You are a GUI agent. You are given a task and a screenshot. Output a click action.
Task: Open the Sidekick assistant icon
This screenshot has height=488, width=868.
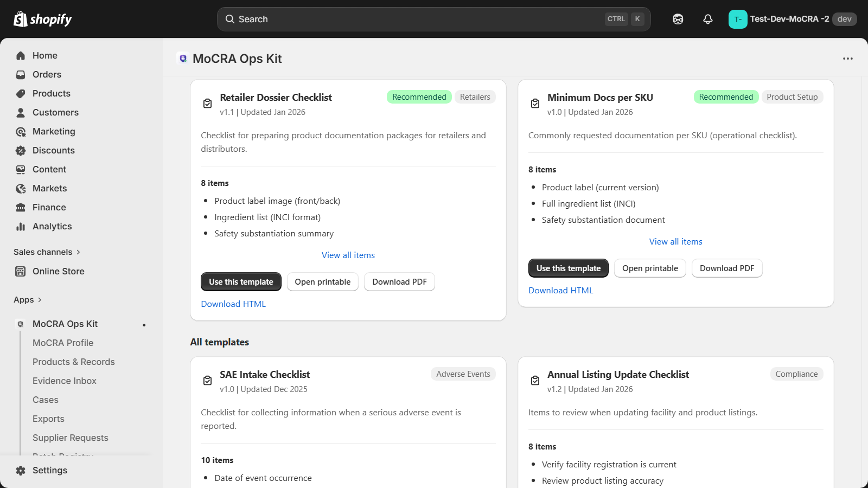pos(678,19)
